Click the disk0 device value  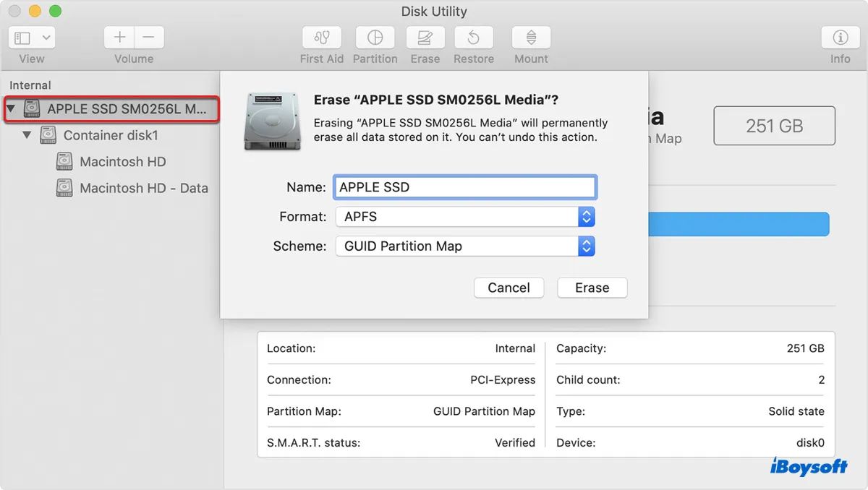[810, 442]
